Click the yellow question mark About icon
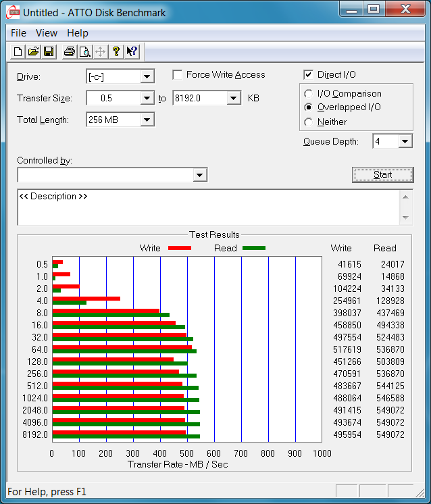Viewport: 431px width, 504px height. coord(116,51)
